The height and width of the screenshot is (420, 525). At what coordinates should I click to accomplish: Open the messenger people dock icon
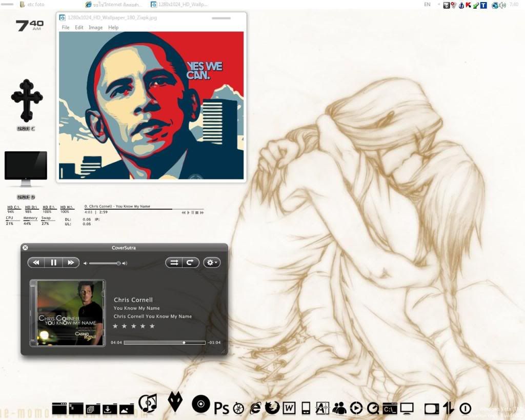pyautogui.click(x=339, y=408)
